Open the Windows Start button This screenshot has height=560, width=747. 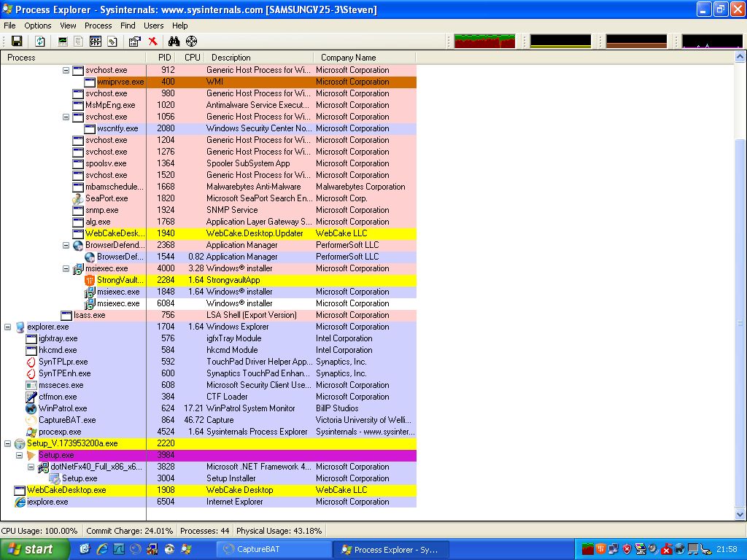tap(34, 549)
